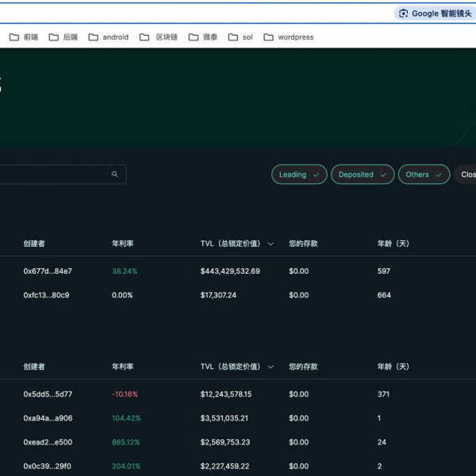Select the 0.00% APR value

[122, 295]
